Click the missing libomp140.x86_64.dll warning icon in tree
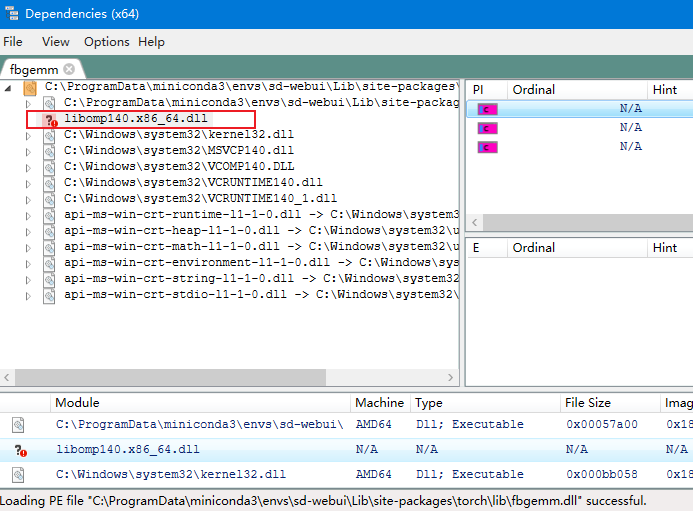This screenshot has width=693, height=511. [48, 119]
